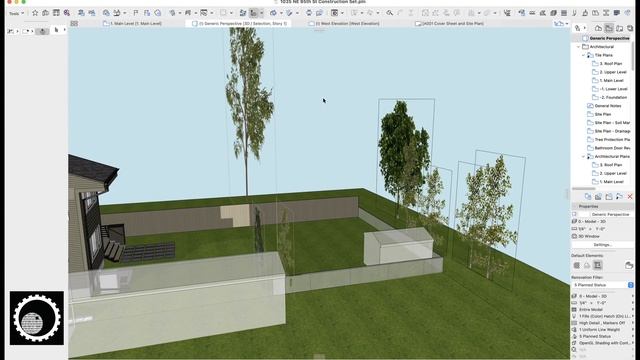The height and width of the screenshot is (360, 640).
Task: Click the magenta find and select toolbar icon
Action: click(x=67, y=13)
